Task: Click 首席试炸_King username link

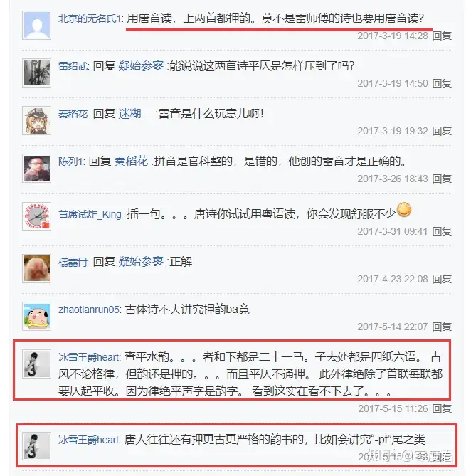Action: (x=90, y=214)
